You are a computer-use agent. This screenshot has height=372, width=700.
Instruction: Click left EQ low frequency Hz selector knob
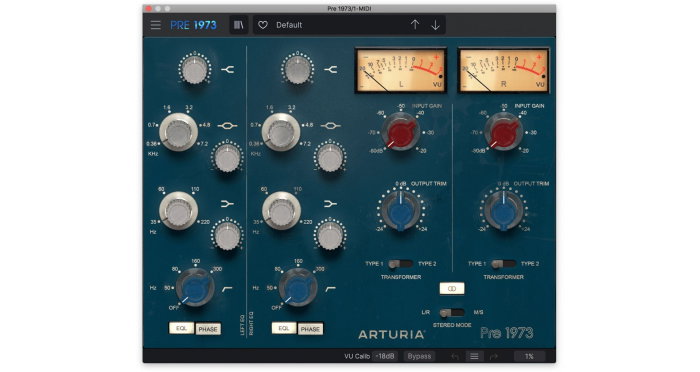tap(179, 211)
